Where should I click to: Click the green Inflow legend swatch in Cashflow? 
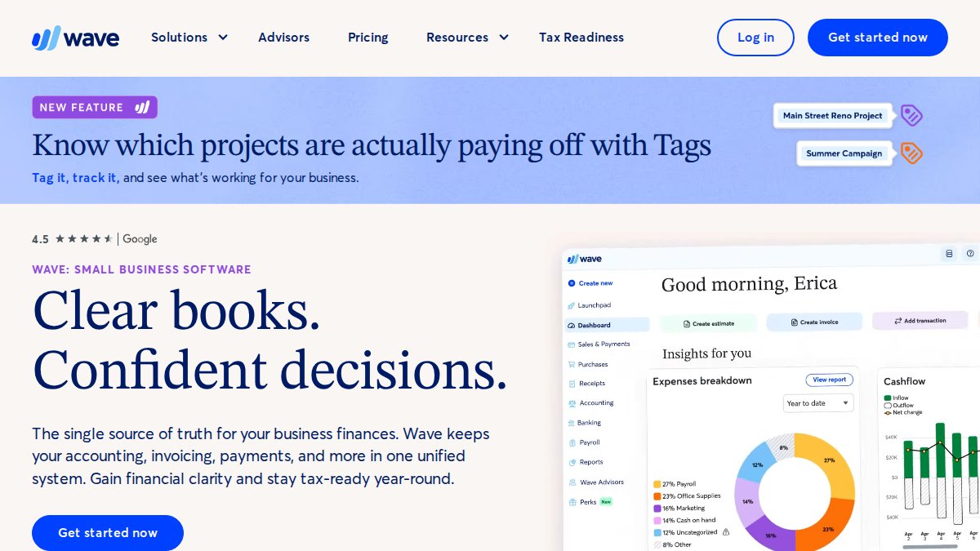click(888, 398)
